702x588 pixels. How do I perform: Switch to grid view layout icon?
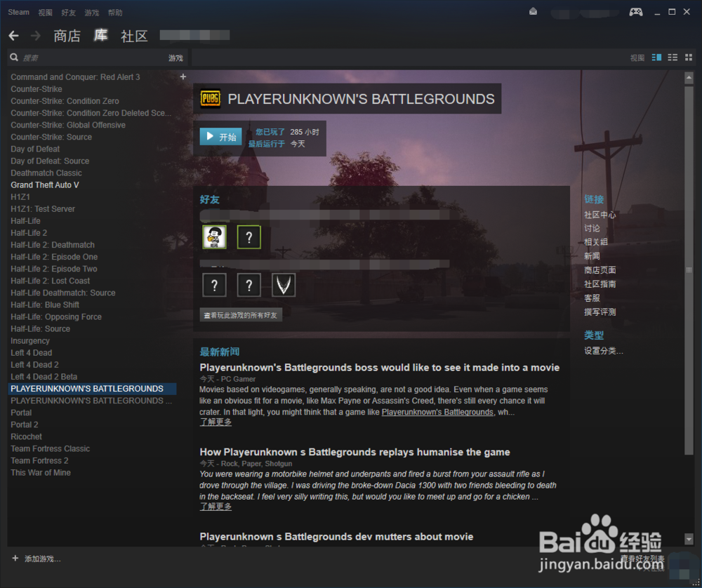pos(689,58)
